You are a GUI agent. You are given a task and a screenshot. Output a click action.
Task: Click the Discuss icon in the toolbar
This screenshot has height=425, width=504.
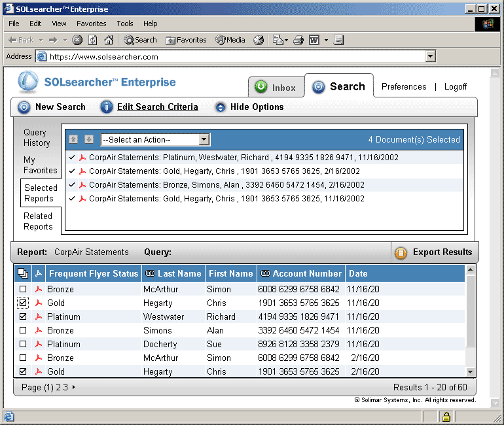(338, 40)
